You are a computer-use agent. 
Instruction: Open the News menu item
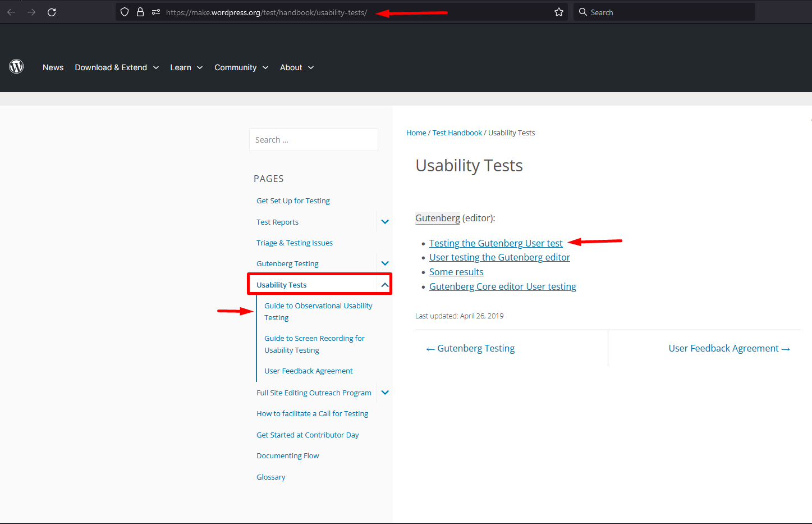click(53, 67)
